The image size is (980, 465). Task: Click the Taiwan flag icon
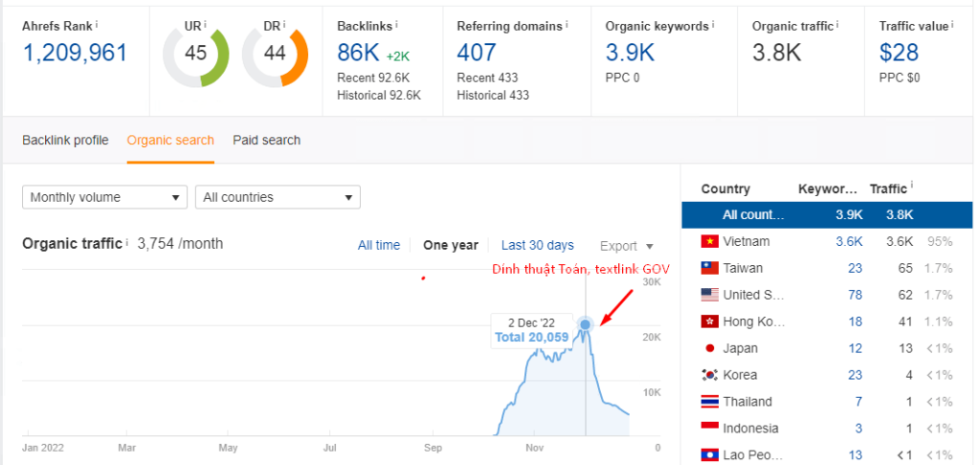click(x=709, y=268)
